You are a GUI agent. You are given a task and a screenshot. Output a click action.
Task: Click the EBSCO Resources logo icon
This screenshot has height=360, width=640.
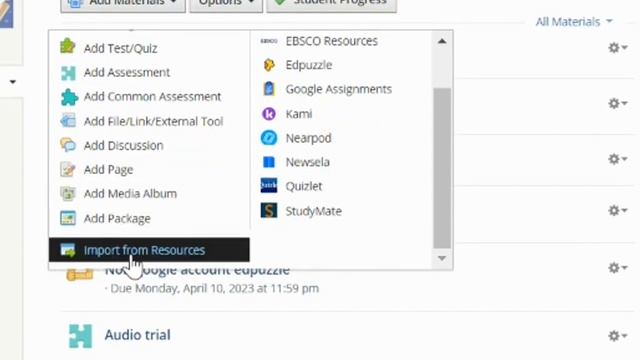269,41
